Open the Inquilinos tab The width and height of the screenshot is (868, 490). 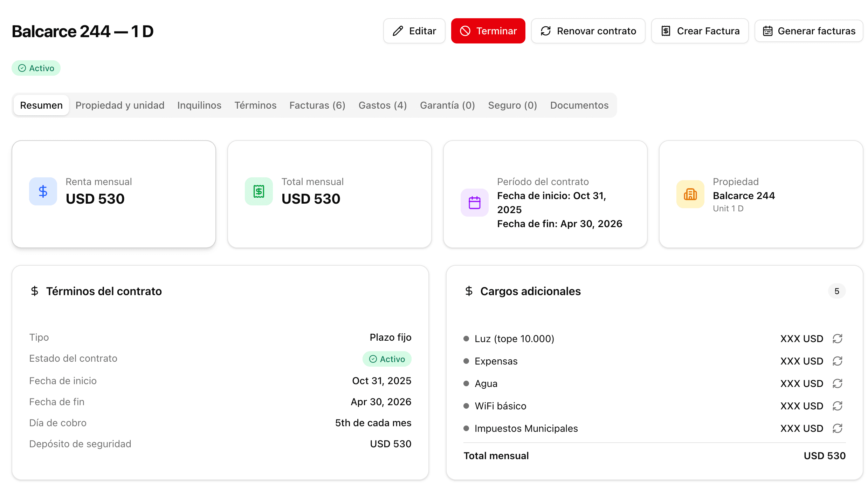click(199, 105)
